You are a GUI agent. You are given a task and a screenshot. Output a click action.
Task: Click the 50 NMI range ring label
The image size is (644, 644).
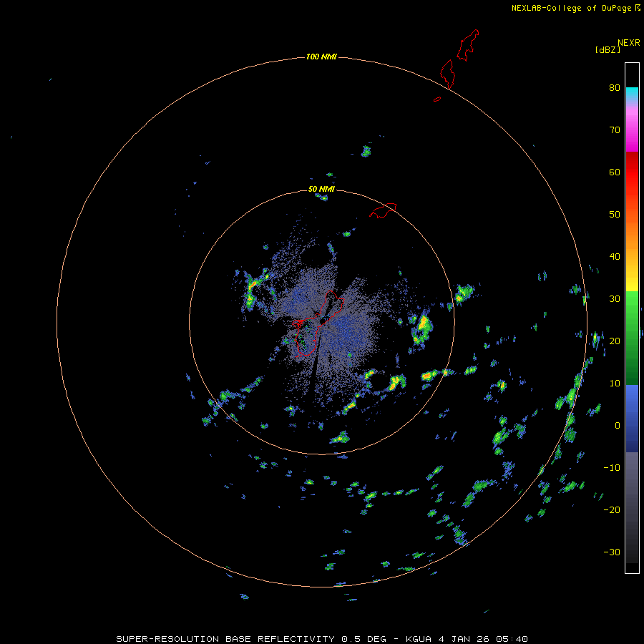coord(321,190)
